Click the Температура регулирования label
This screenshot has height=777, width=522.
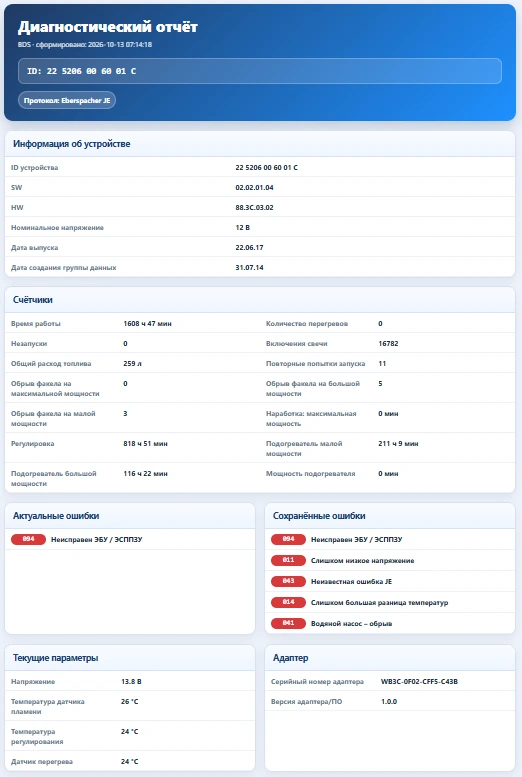click(37, 736)
